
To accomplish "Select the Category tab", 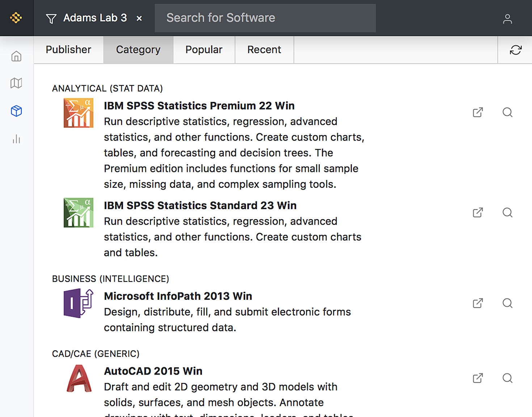I will 138,50.
